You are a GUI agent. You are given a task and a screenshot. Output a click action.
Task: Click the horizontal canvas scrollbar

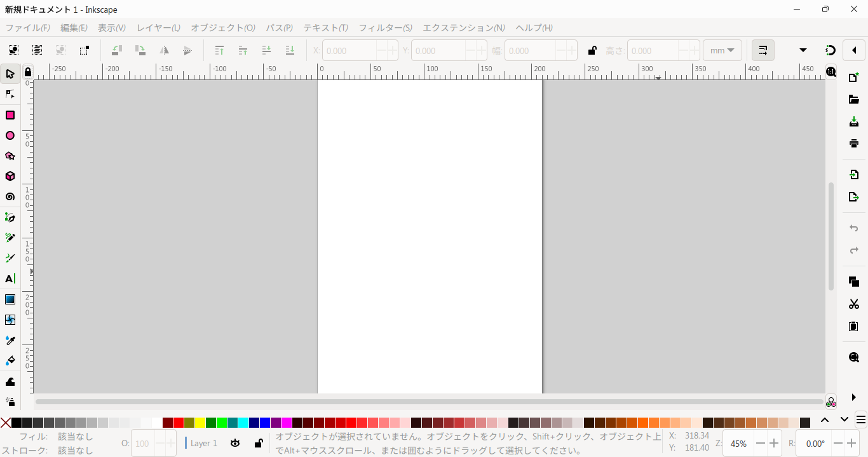point(430,402)
